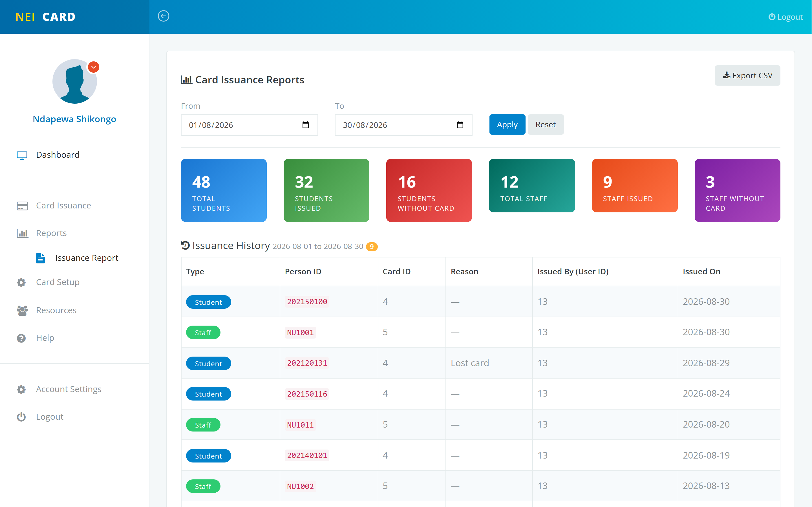Open Account Settings from sidebar
The image size is (812, 507).
click(69, 389)
